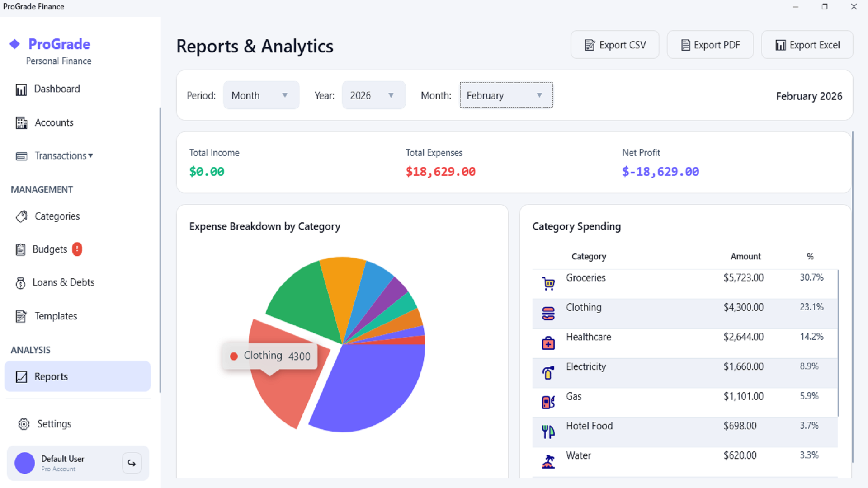Expand the Transactions submenu in sidebar
Screen dimensions: 868x488
tap(63, 156)
